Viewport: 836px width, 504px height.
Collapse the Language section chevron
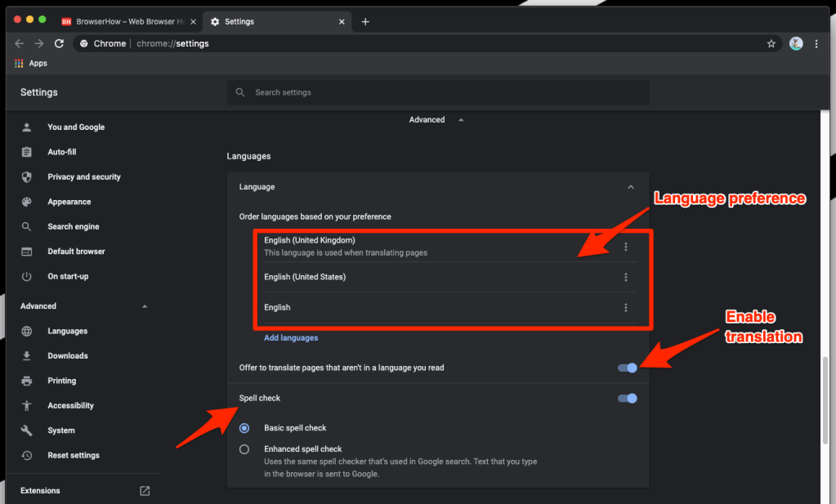[x=630, y=187]
